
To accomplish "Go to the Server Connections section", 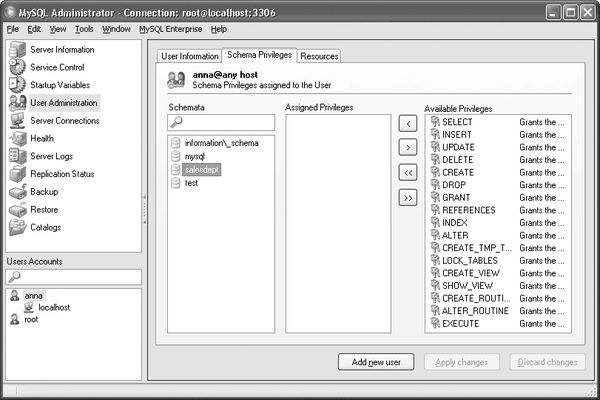I will click(64, 120).
